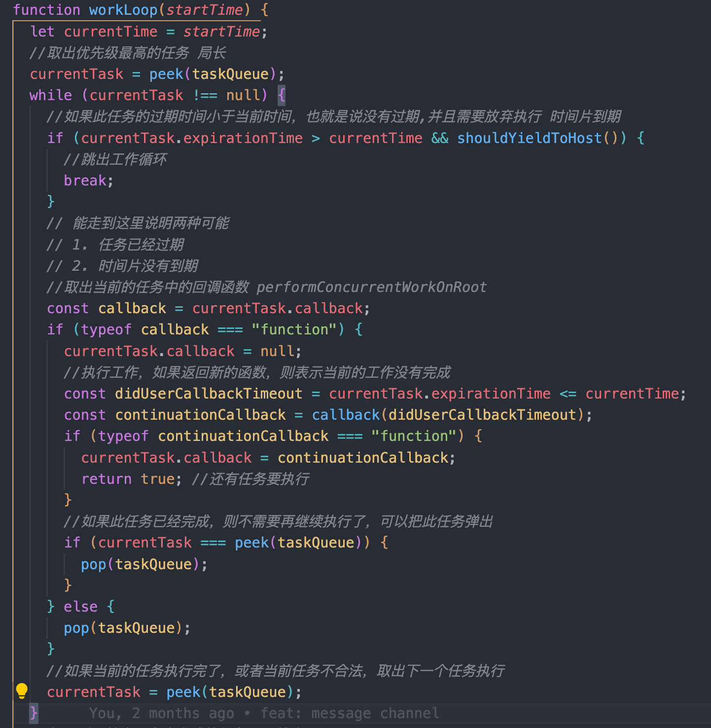Click 'currentTask.callback = continuationCallback;' line
711x728 pixels.
[x=268, y=458]
